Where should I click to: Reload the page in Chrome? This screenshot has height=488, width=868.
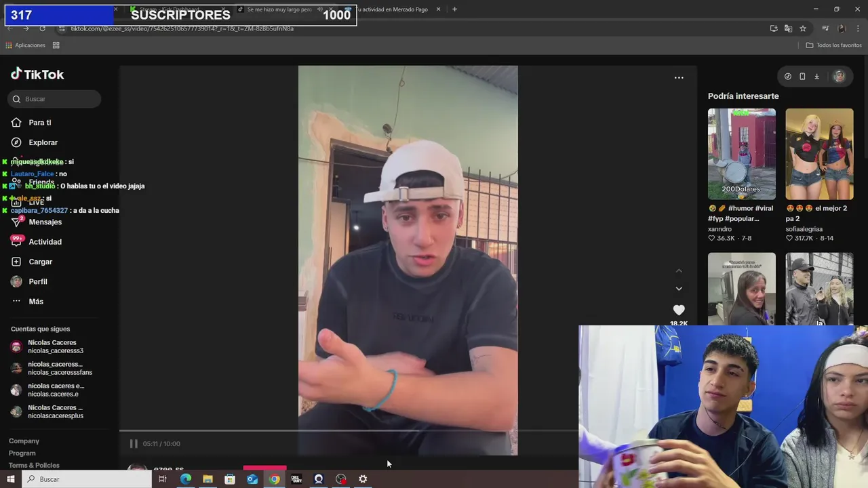coord(42,28)
